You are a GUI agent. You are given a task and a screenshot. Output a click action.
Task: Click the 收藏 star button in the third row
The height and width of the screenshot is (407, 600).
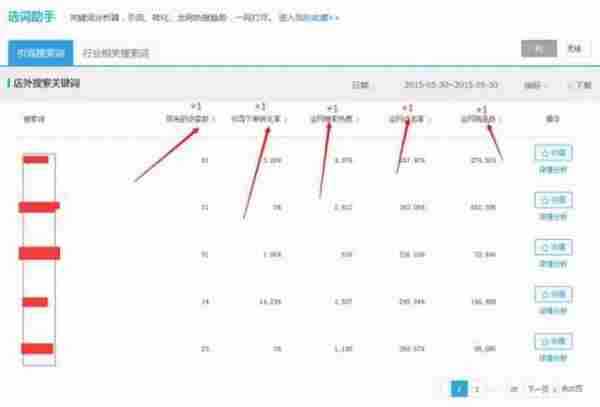[553, 247]
